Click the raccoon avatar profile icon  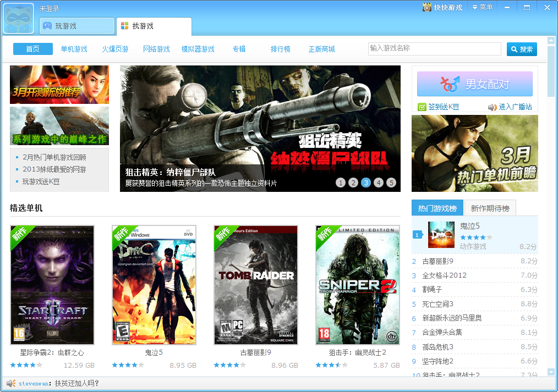[x=19, y=19]
